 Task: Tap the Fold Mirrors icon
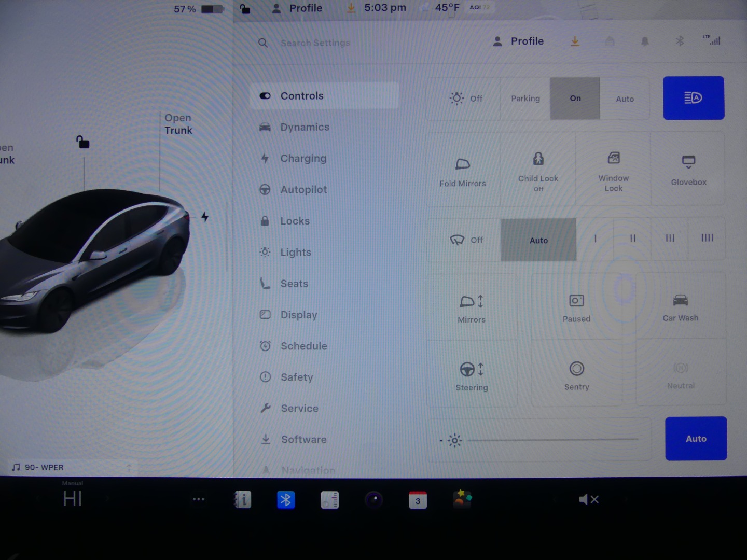(463, 171)
